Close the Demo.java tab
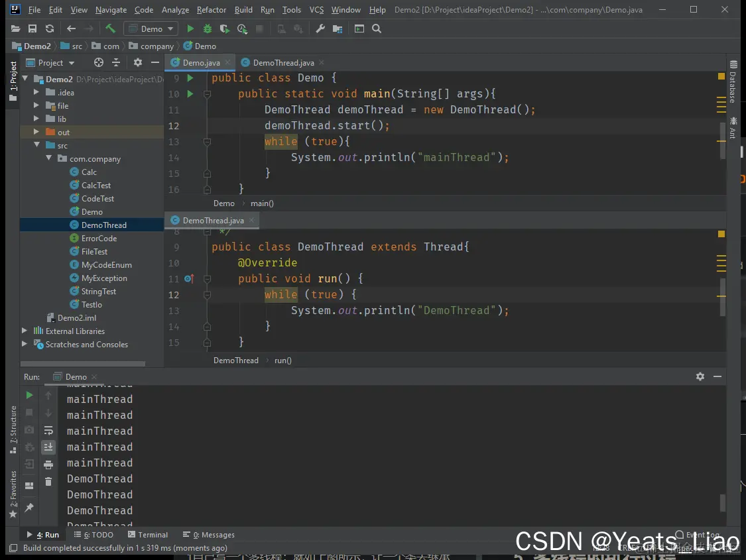This screenshot has width=746, height=560. click(x=228, y=62)
